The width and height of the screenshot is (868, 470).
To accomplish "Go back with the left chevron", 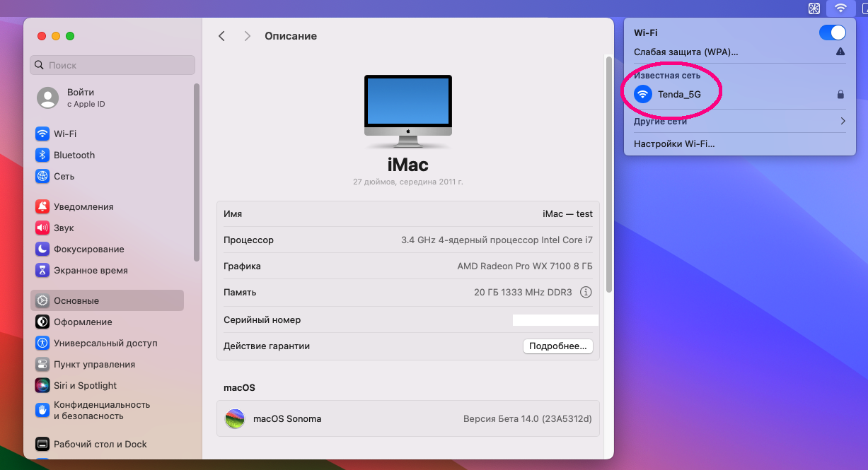I will click(221, 36).
